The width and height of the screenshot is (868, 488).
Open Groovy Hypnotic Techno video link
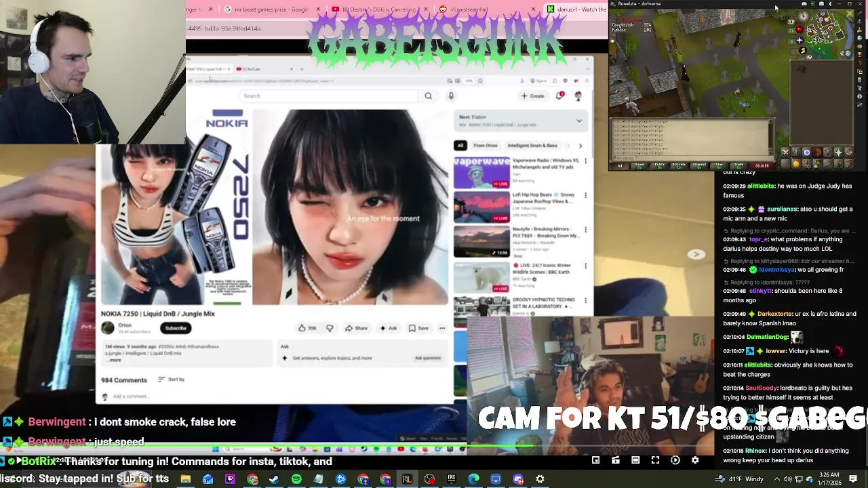[x=544, y=303]
